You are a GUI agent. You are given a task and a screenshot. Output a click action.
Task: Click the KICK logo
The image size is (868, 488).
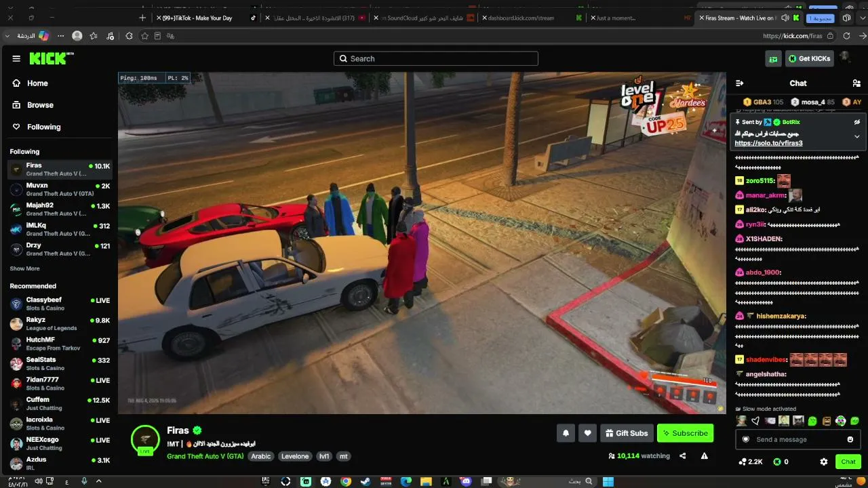click(x=51, y=58)
